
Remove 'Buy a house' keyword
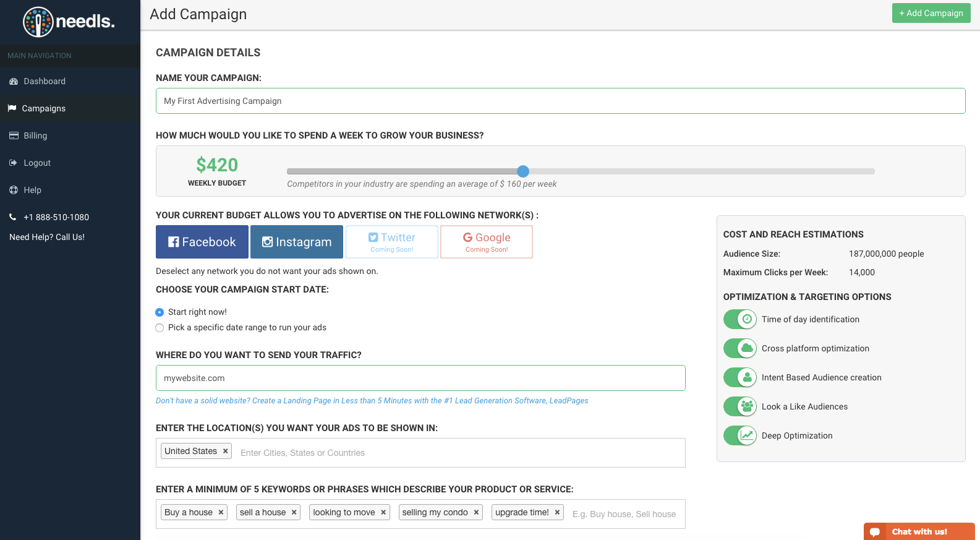(221, 512)
